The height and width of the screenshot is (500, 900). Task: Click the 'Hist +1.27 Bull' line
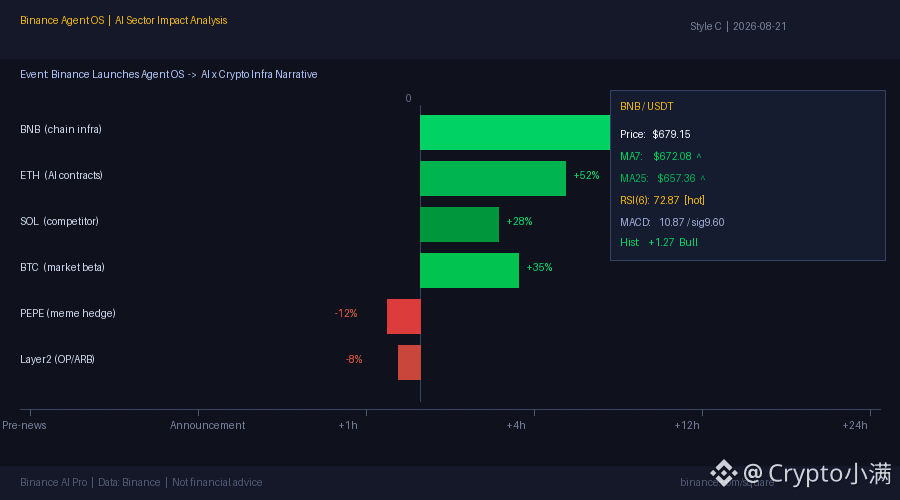click(659, 242)
